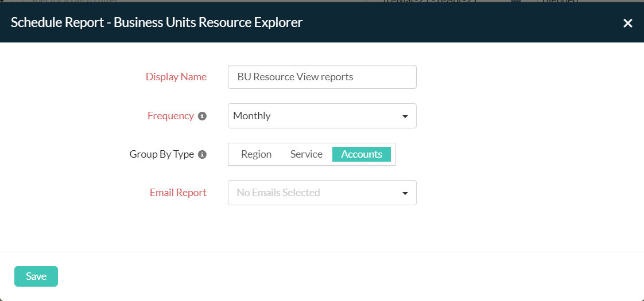Open the Email Report dropdown
This screenshot has width=644, height=301.
coord(322,192)
